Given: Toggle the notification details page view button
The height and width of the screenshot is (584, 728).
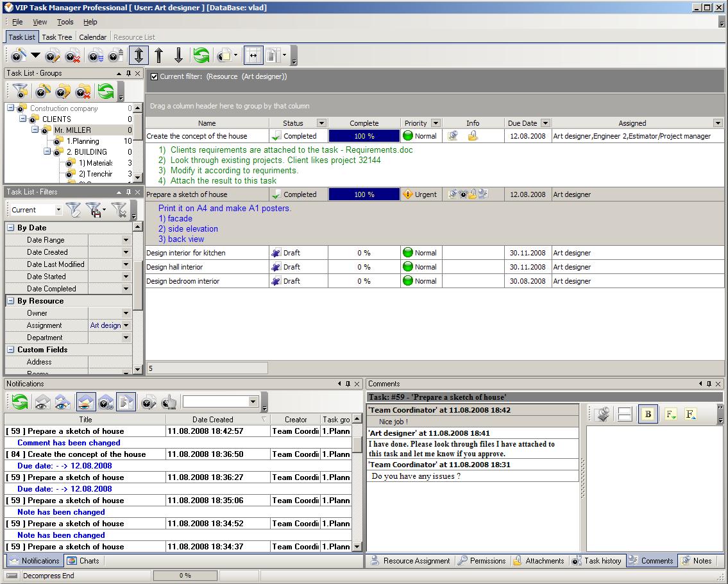Looking at the screenshot, I should click(126, 401).
